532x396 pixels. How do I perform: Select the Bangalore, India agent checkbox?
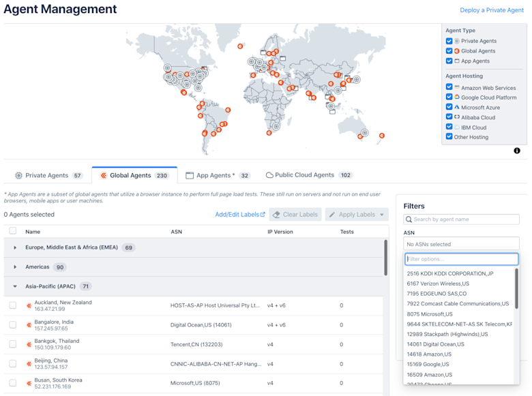pos(13,325)
